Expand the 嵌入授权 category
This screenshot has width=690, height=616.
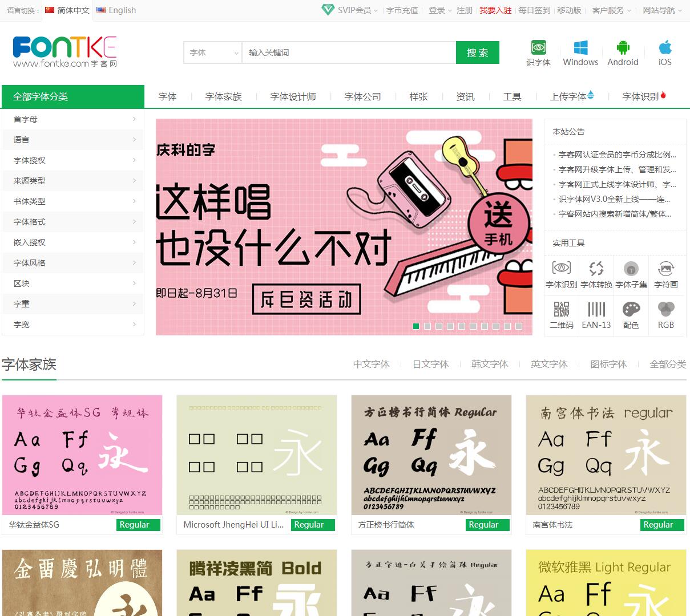[73, 242]
